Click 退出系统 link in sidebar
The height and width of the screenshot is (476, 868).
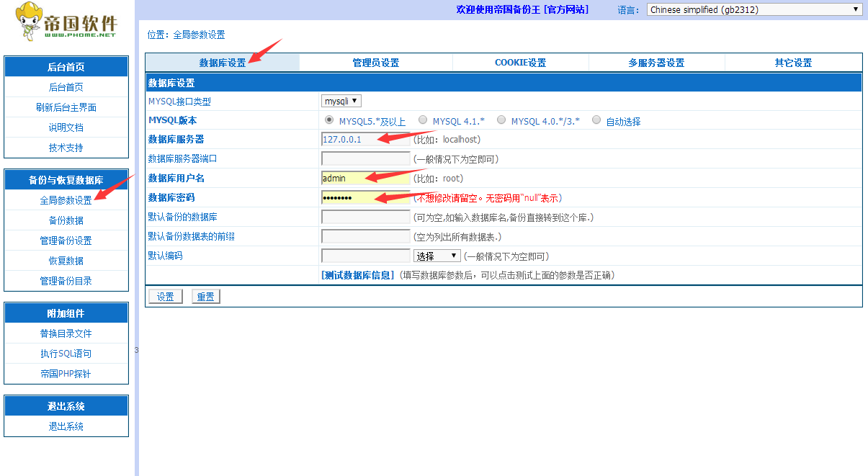click(66, 426)
